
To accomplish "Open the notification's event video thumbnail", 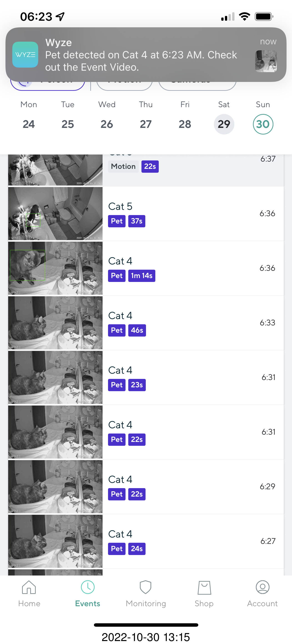I will (266, 61).
